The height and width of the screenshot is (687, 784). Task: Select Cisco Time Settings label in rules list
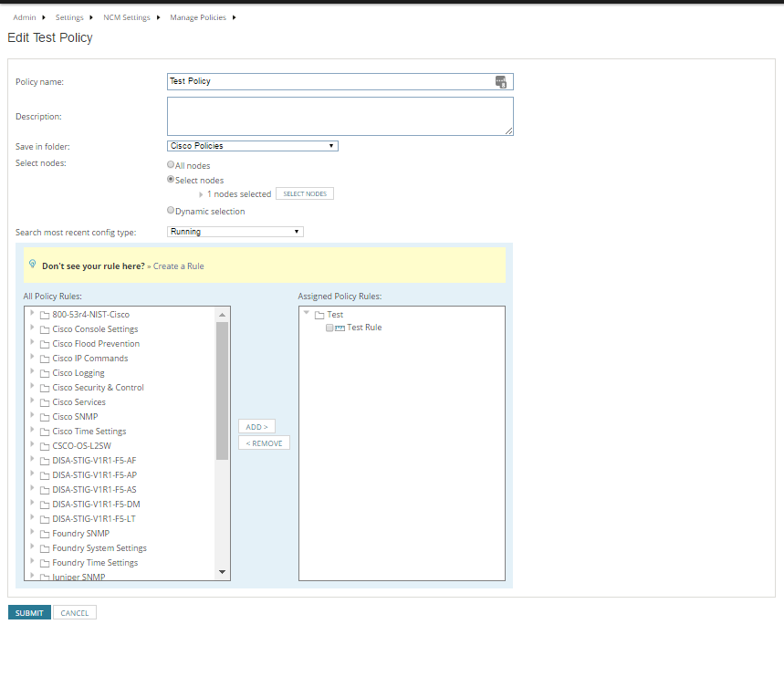tap(89, 432)
